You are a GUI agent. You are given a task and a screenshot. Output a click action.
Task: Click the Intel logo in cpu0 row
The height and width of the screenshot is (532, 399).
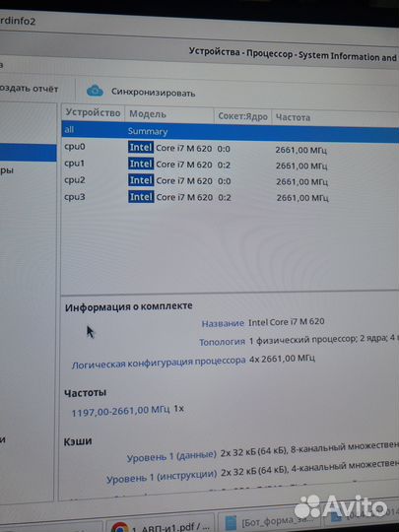pos(141,148)
